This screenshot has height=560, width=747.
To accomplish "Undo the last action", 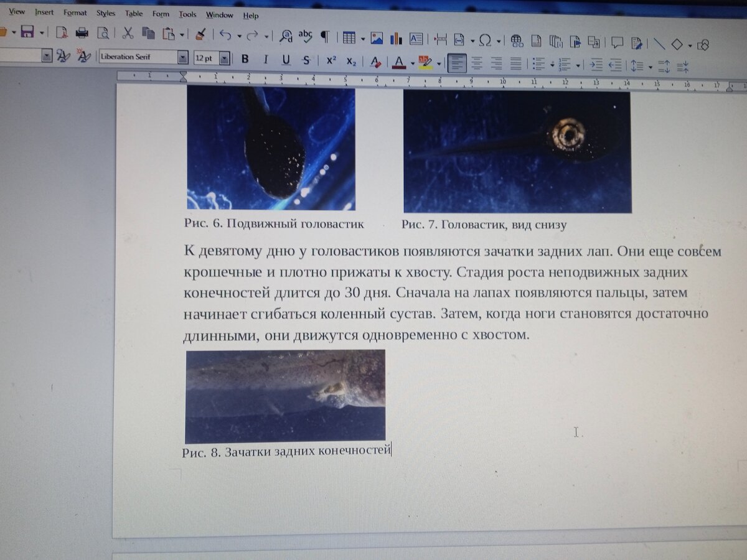I will coord(225,35).
